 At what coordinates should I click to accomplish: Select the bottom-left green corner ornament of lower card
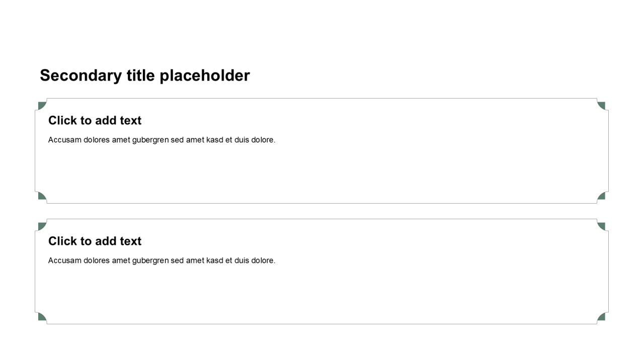click(42, 317)
